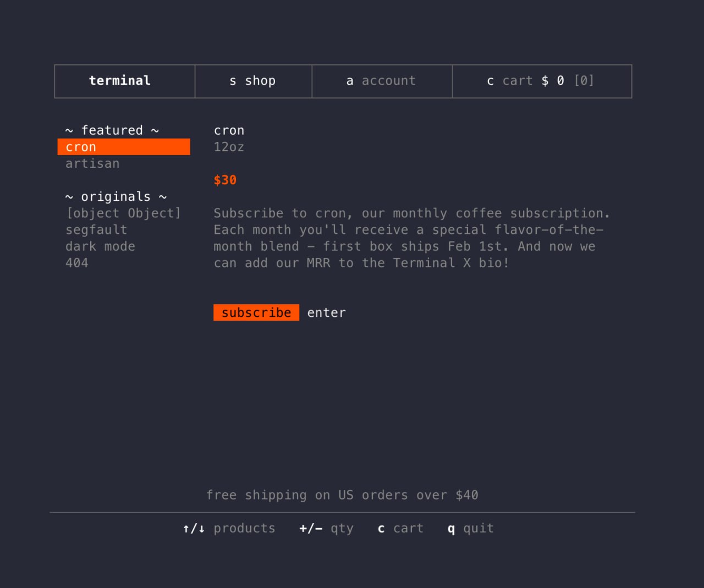Select the [object Object] product
This screenshot has width=704, height=588.
pos(123,213)
